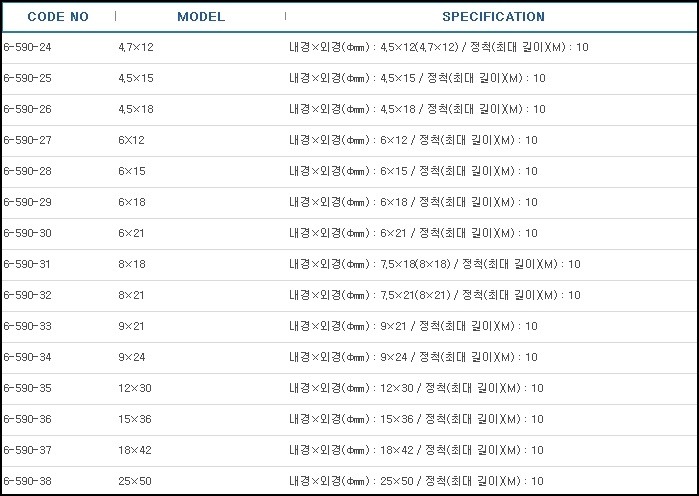This screenshot has width=699, height=496.
Task: Select code 6-590-24 cell
Action: [28, 47]
